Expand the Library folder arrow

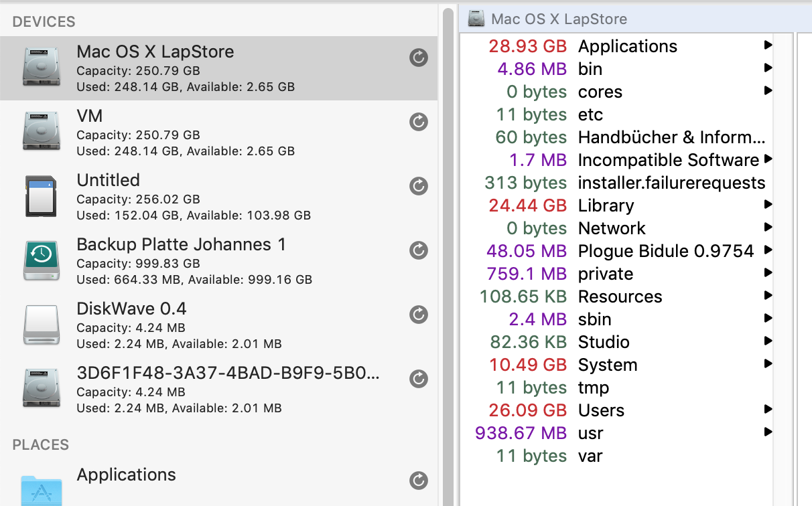tap(768, 205)
